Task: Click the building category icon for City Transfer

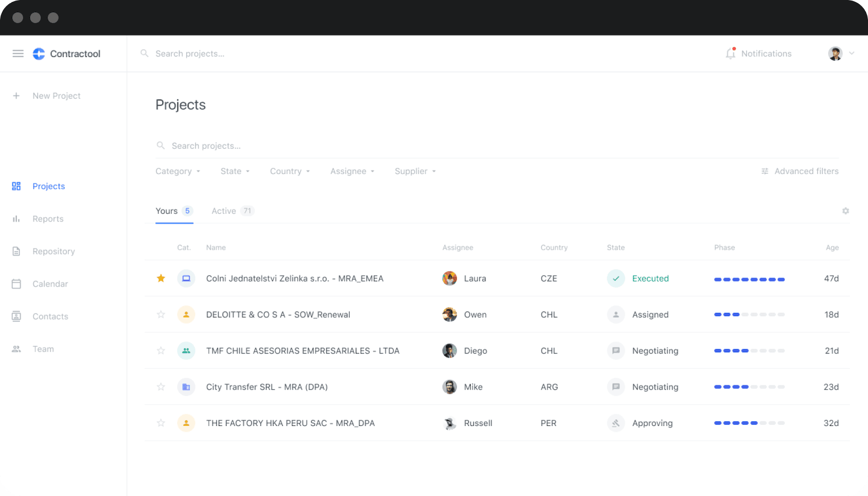Action: pos(186,387)
